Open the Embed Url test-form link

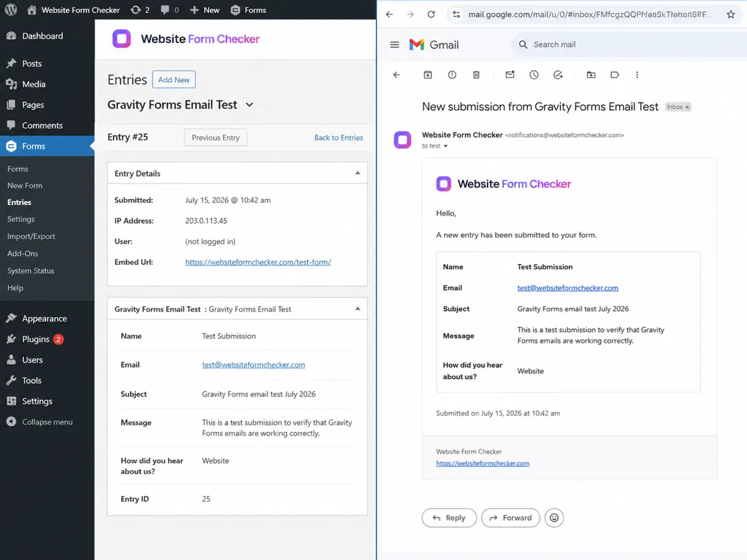click(x=258, y=262)
